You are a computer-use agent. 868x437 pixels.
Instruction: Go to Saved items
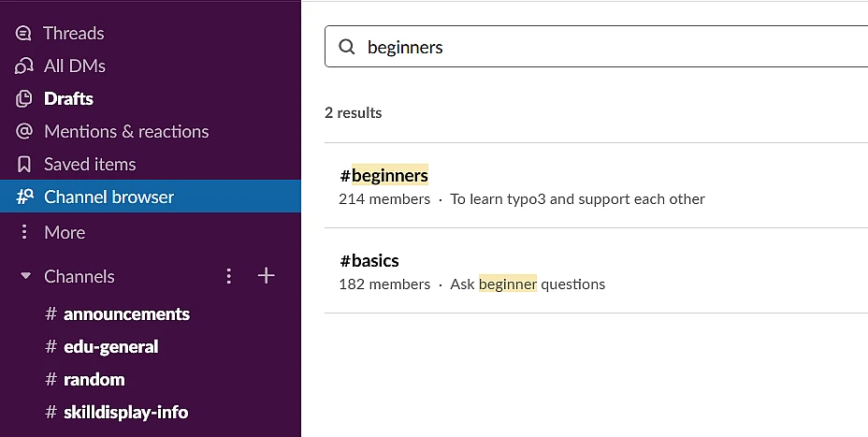[90, 165]
